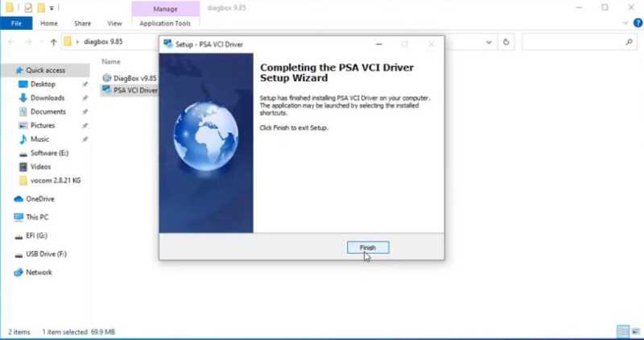Open Documents in the sidebar
The image size is (644, 340).
pyautogui.click(x=47, y=112)
